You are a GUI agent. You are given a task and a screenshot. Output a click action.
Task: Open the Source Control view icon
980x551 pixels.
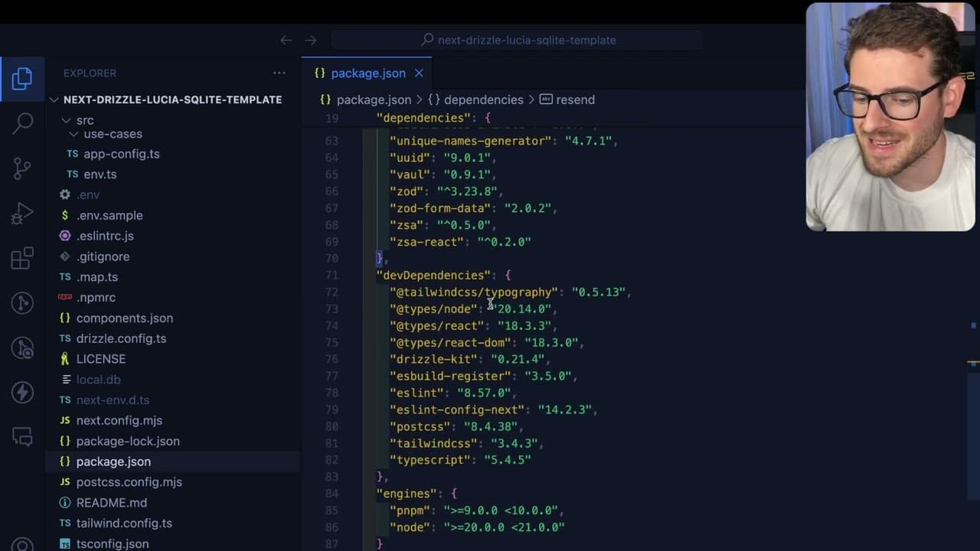point(22,168)
